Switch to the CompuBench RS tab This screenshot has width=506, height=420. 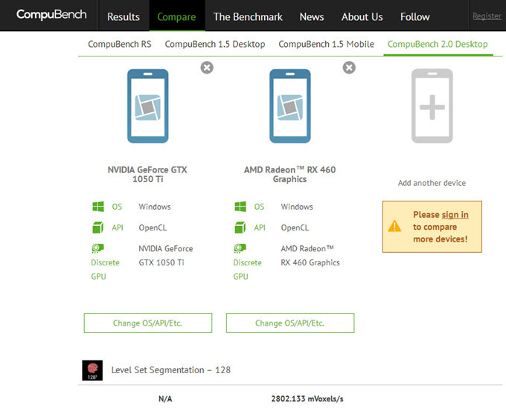point(120,44)
